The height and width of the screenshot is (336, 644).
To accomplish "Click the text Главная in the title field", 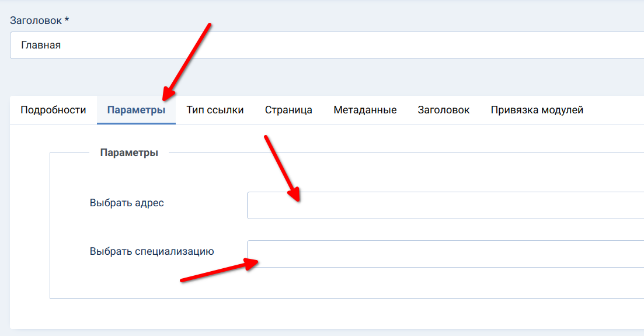I will 41,45.
